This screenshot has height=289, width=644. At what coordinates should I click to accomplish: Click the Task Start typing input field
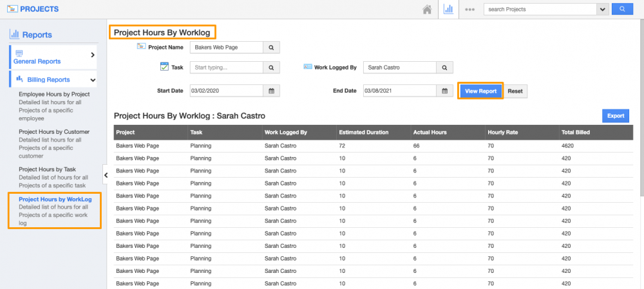click(227, 68)
